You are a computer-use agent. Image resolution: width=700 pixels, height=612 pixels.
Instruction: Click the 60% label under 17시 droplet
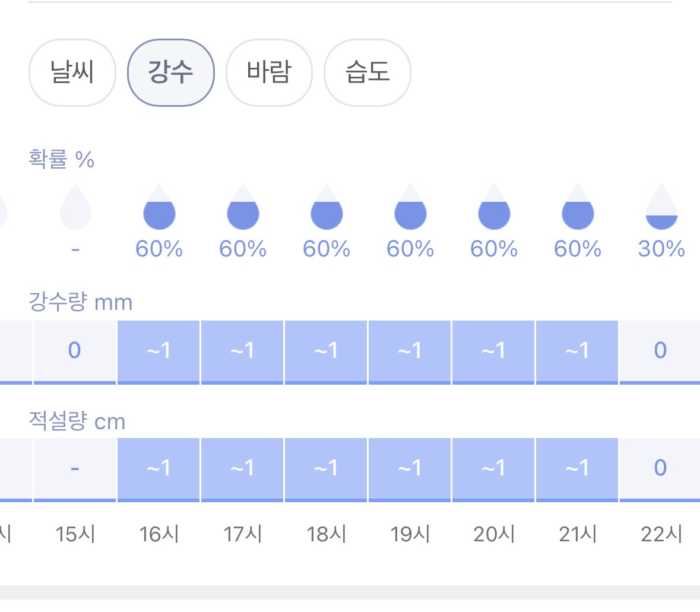(x=243, y=249)
